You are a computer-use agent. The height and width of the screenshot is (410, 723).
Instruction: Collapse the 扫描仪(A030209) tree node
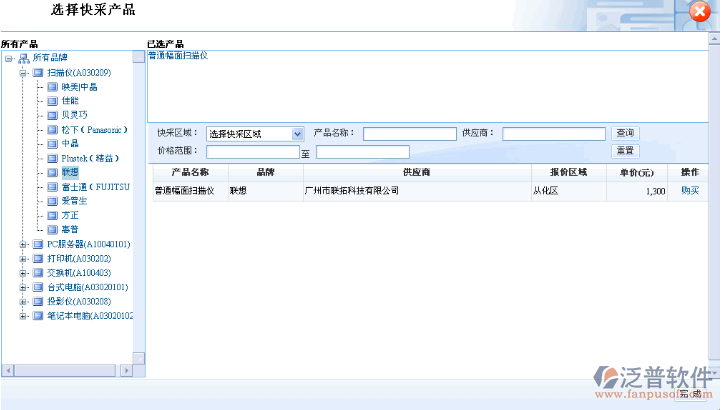[23, 73]
